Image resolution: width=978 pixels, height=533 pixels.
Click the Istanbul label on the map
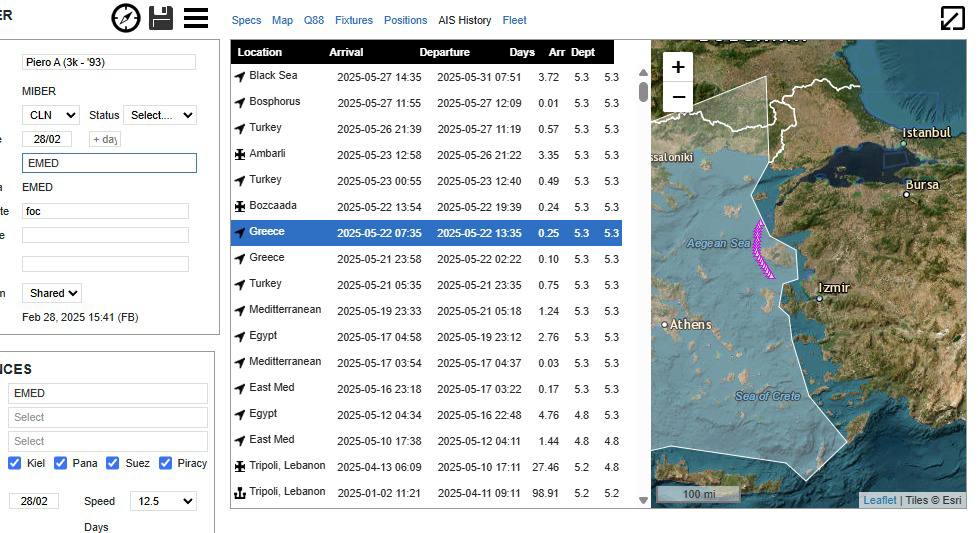click(926, 132)
